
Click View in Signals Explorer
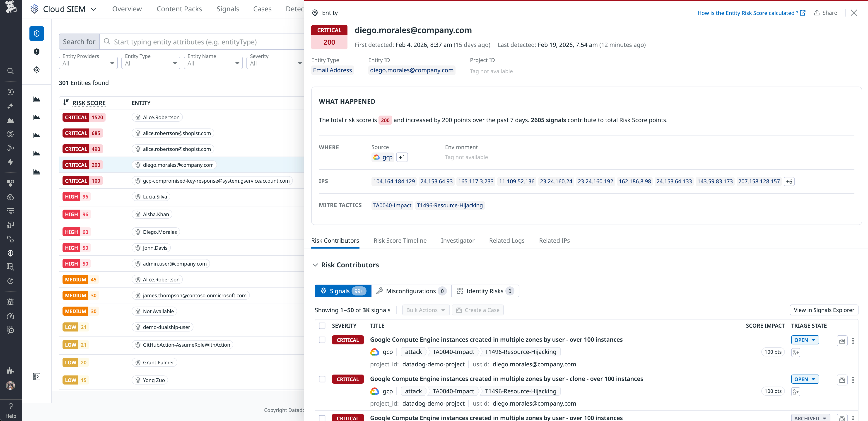click(x=824, y=310)
